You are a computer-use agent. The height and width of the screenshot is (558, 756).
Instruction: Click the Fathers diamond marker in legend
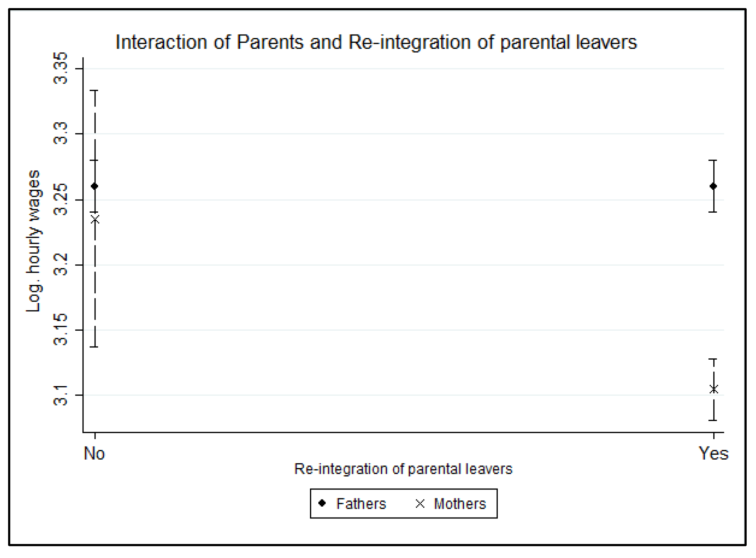[322, 503]
